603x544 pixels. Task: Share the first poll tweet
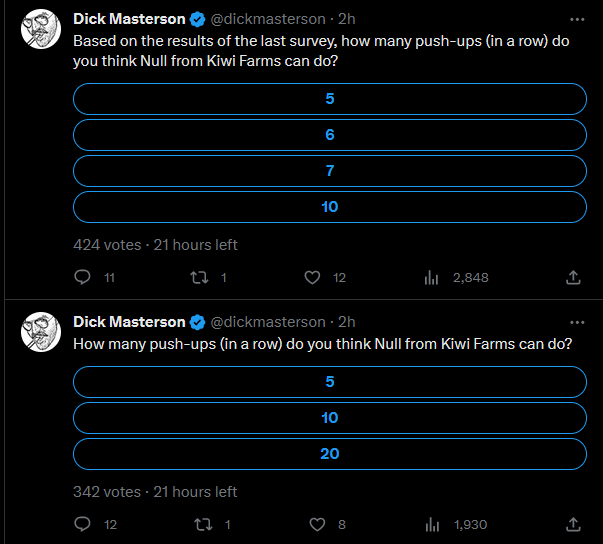(574, 277)
